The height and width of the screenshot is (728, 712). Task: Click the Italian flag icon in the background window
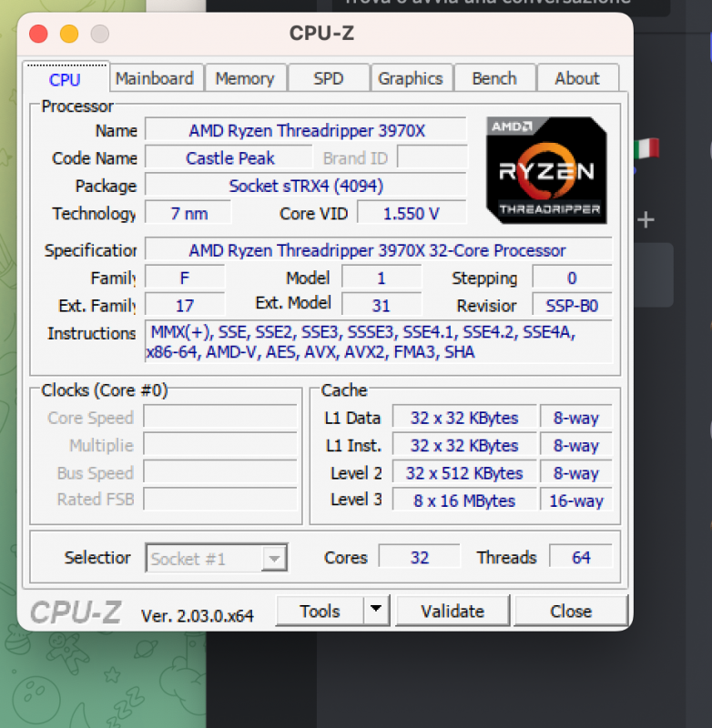[646, 148]
